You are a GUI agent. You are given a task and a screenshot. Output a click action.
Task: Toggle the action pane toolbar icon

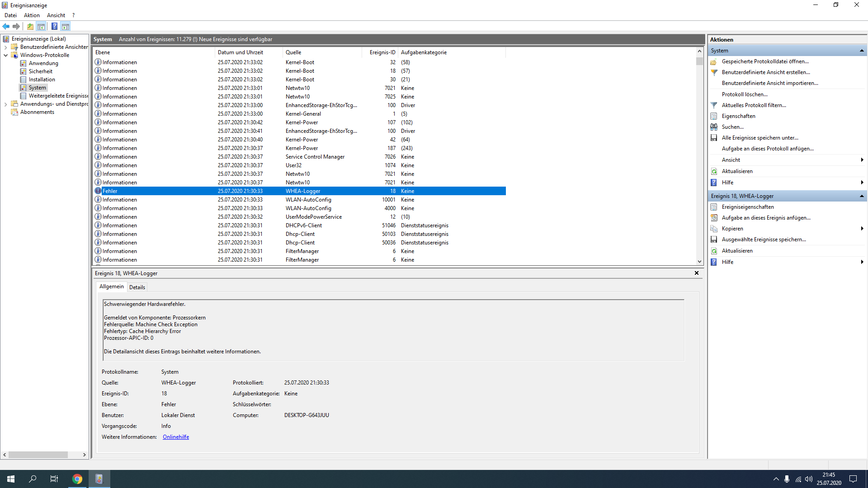coord(66,26)
